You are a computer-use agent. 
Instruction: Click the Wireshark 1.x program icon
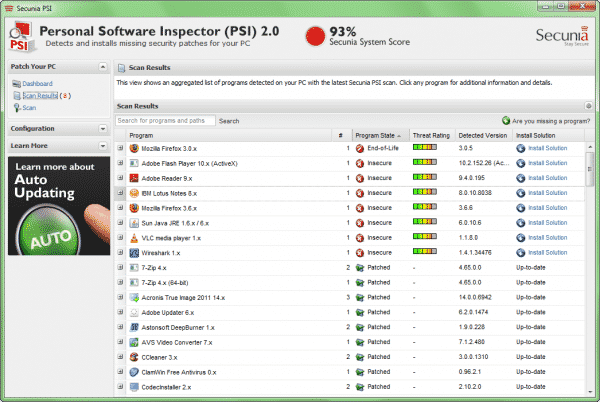(134, 253)
